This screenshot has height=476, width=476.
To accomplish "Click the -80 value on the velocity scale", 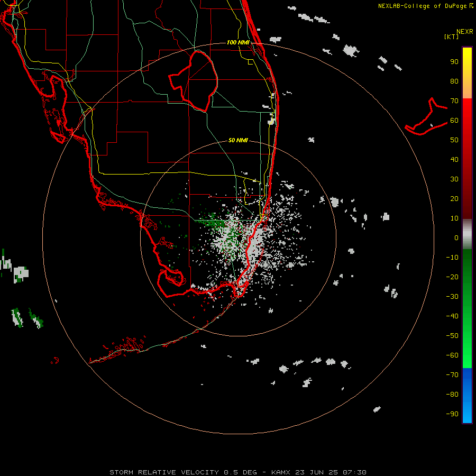I will pyautogui.click(x=452, y=395).
